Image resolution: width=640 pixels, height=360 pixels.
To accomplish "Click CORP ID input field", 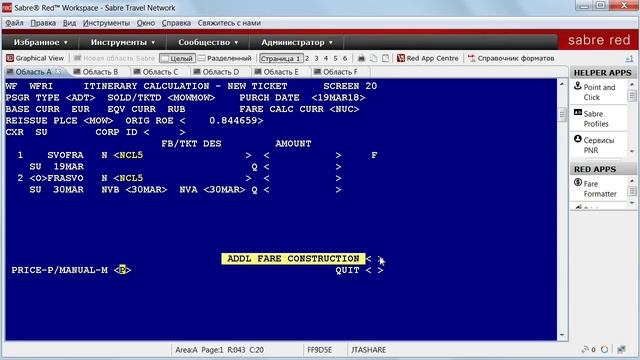I will coord(165,132).
